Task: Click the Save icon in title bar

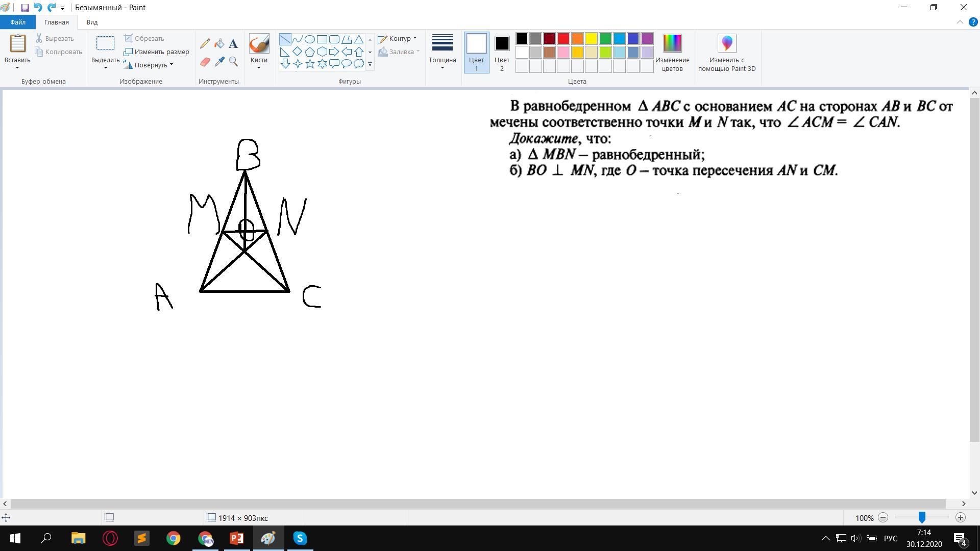Action: click(24, 8)
